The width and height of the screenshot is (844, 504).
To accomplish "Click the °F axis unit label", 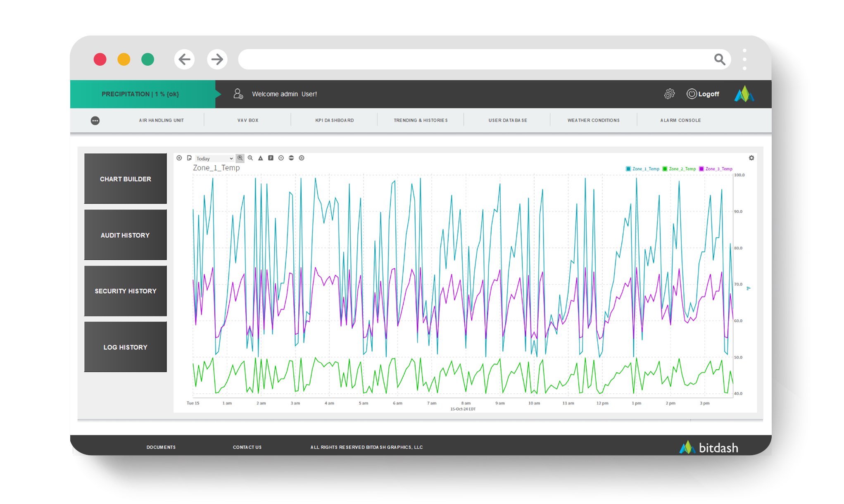I will pyautogui.click(x=749, y=288).
